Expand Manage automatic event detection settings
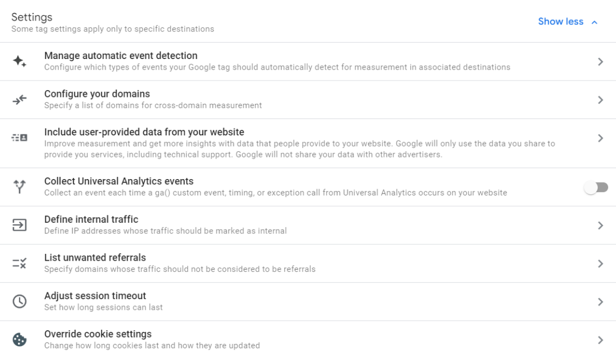 click(x=601, y=61)
